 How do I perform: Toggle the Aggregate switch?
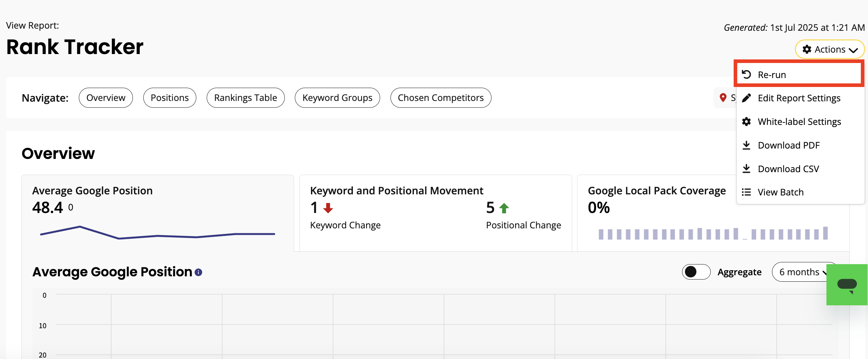696,272
